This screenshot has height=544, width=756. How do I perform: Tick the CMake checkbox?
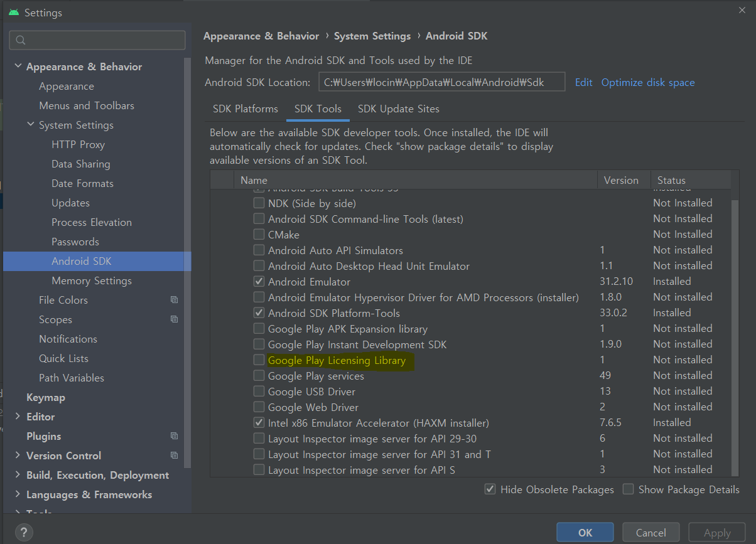pos(259,235)
